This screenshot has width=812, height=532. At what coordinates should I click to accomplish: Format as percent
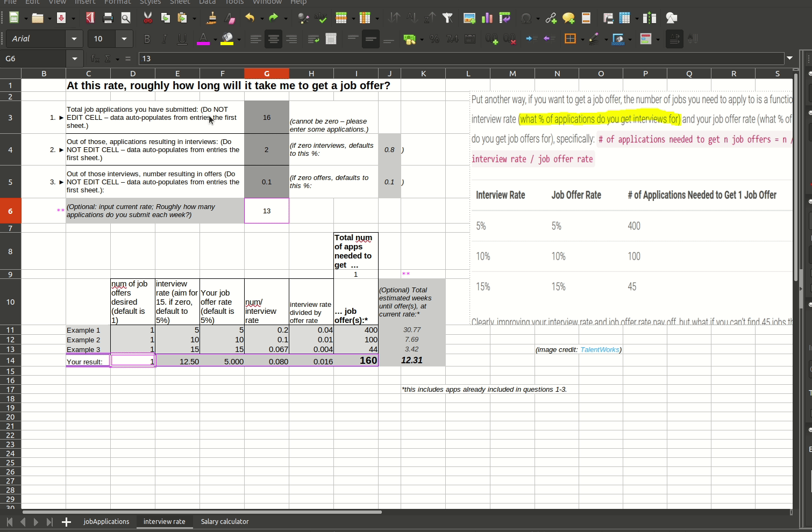tap(435, 39)
